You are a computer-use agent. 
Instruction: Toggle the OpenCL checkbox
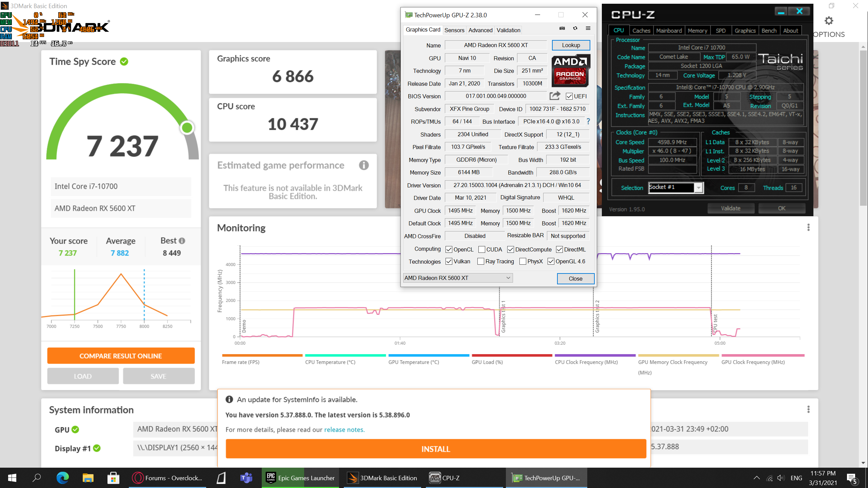point(449,249)
